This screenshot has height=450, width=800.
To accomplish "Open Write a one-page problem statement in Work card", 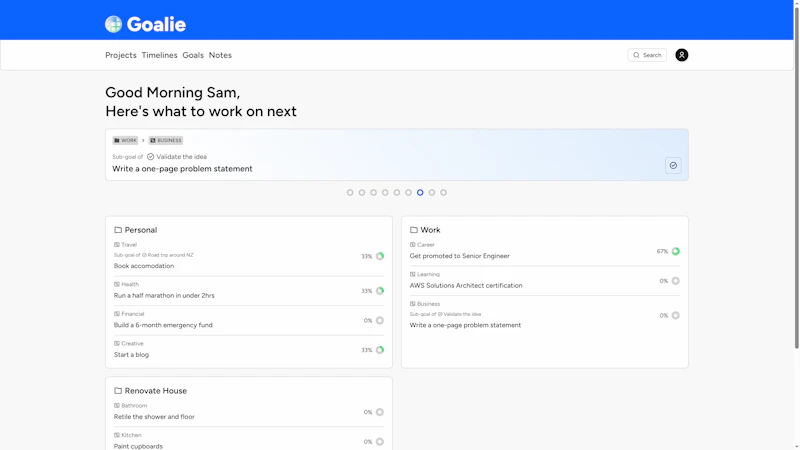I will tap(465, 325).
